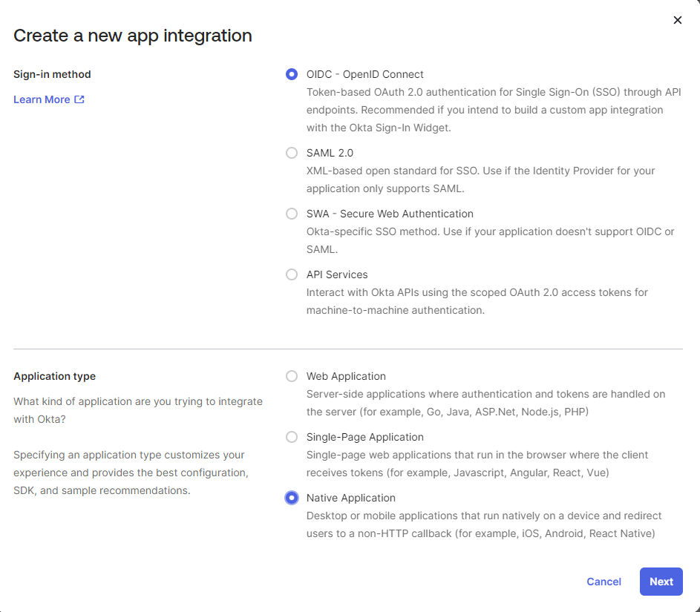Click the Cancel button

pos(603,582)
